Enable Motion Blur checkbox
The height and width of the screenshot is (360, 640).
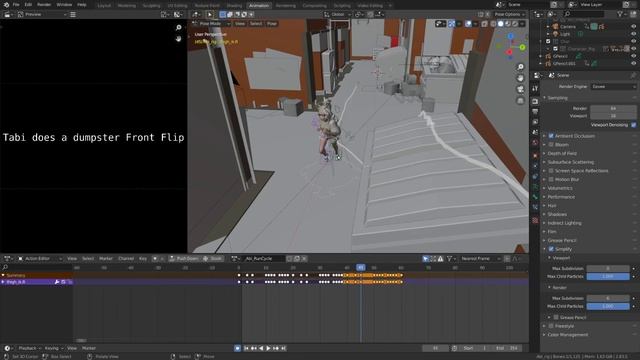(x=551, y=180)
